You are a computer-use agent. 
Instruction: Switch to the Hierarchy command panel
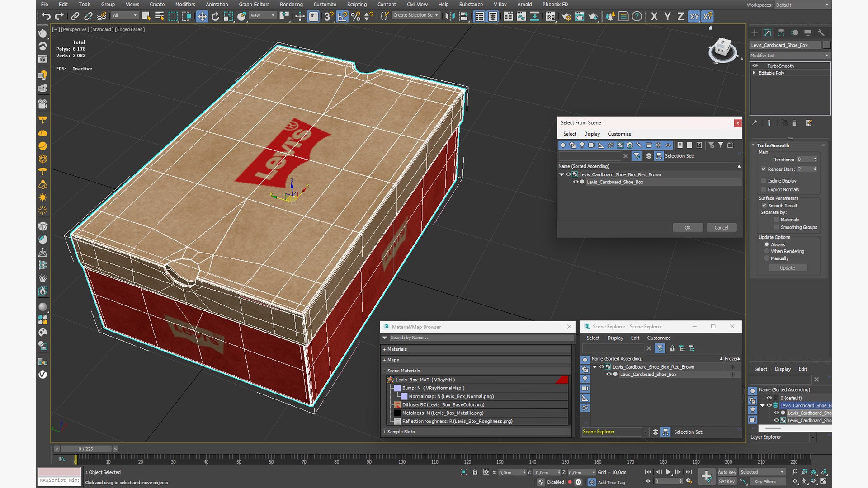[781, 33]
